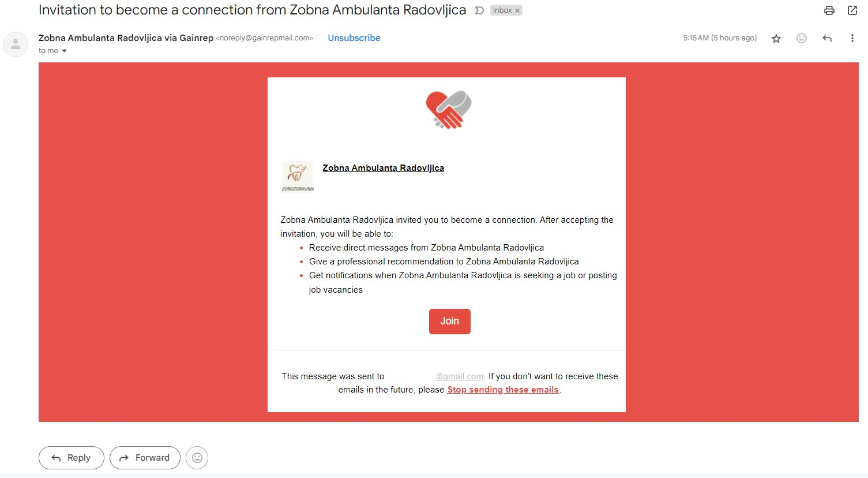868x478 pixels.
Task: Open the Zobozdravnik tooth logo thumbnail
Action: 298,177
